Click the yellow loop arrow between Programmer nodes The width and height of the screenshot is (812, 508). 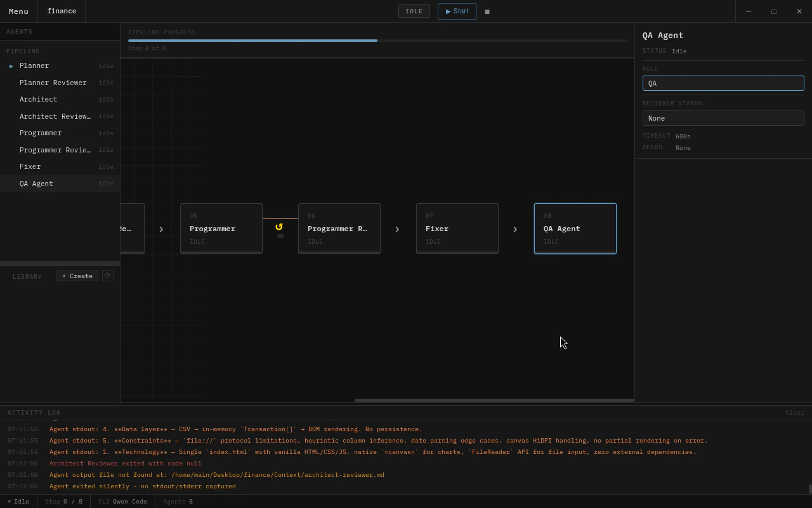[x=279, y=227]
